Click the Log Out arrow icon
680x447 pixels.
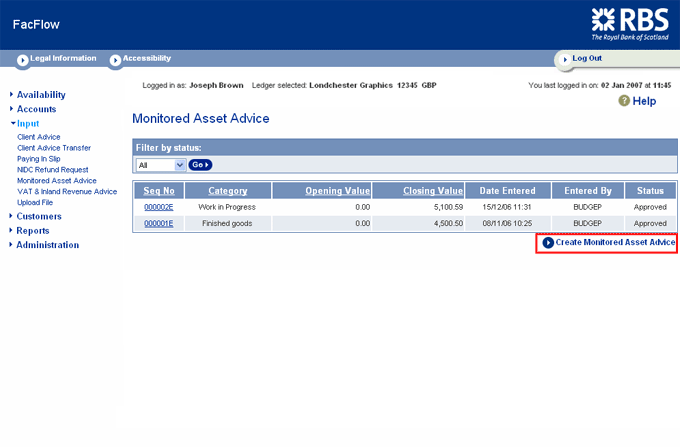coord(564,60)
